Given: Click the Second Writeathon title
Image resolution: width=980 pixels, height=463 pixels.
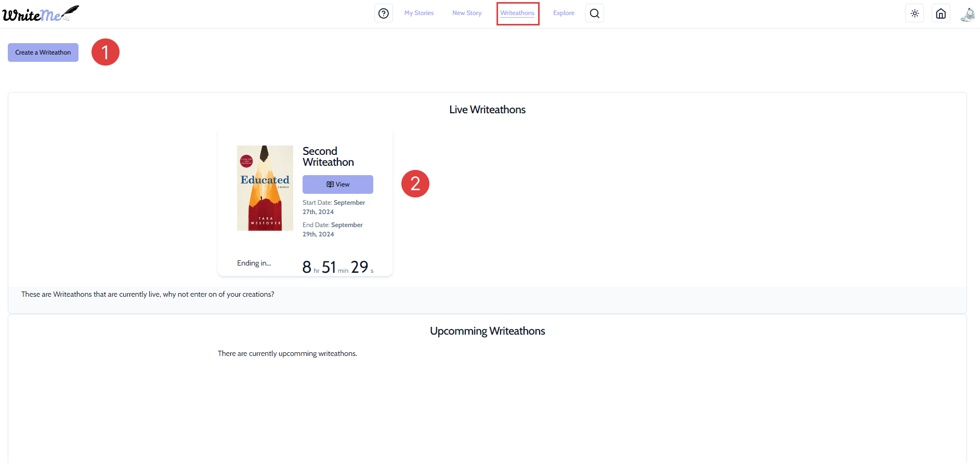Looking at the screenshot, I should tap(328, 156).
